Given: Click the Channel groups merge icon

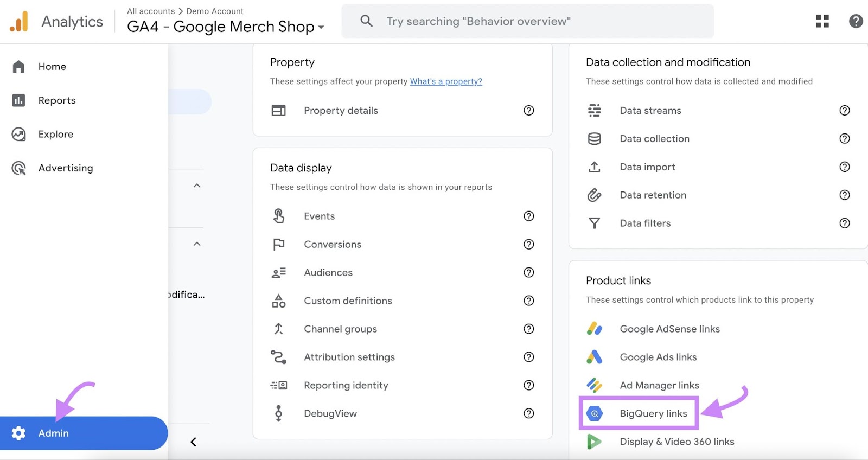Looking at the screenshot, I should click(278, 329).
